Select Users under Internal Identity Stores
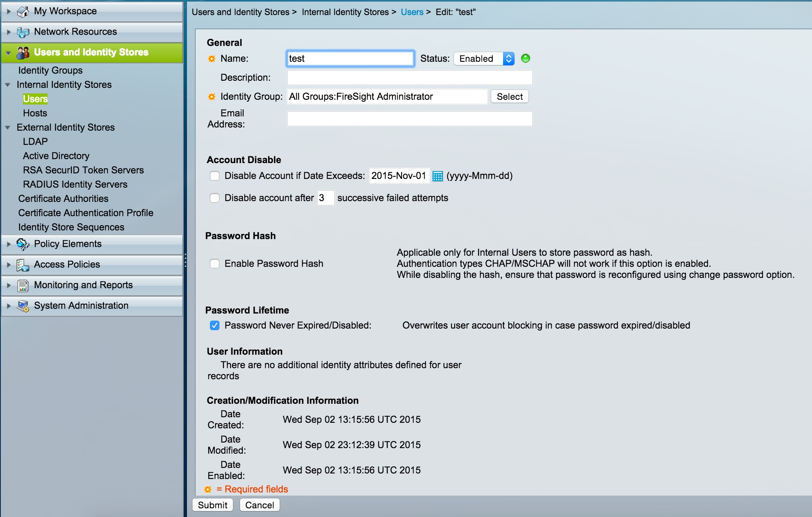The height and width of the screenshot is (517, 812). [35, 99]
